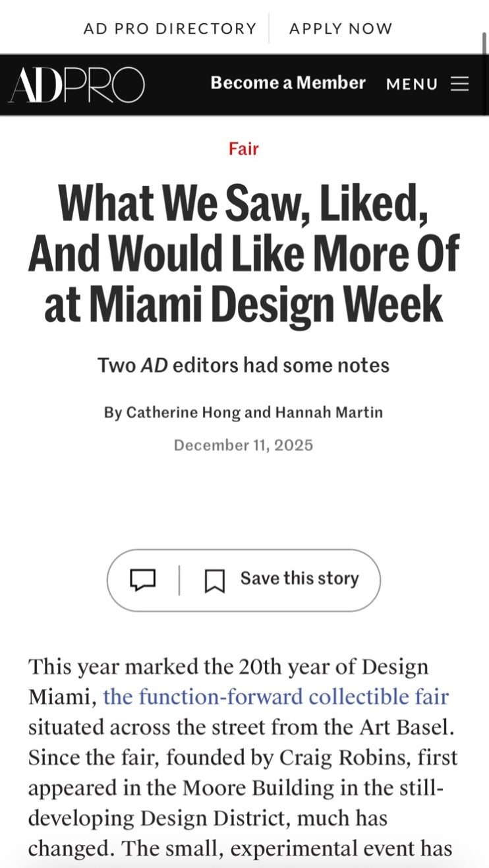The height and width of the screenshot is (868, 489).
Task: Open the AD PRO Directory link
Action: coord(170,28)
